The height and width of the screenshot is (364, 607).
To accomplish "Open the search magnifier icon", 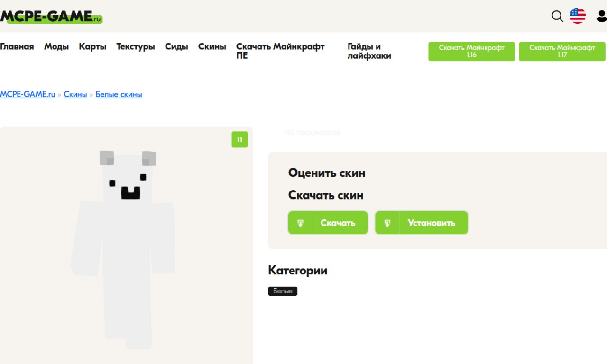I will (x=557, y=16).
